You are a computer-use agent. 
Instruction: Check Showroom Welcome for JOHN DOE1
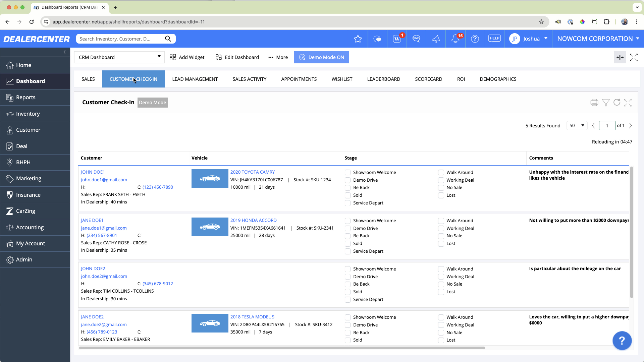pyautogui.click(x=348, y=172)
